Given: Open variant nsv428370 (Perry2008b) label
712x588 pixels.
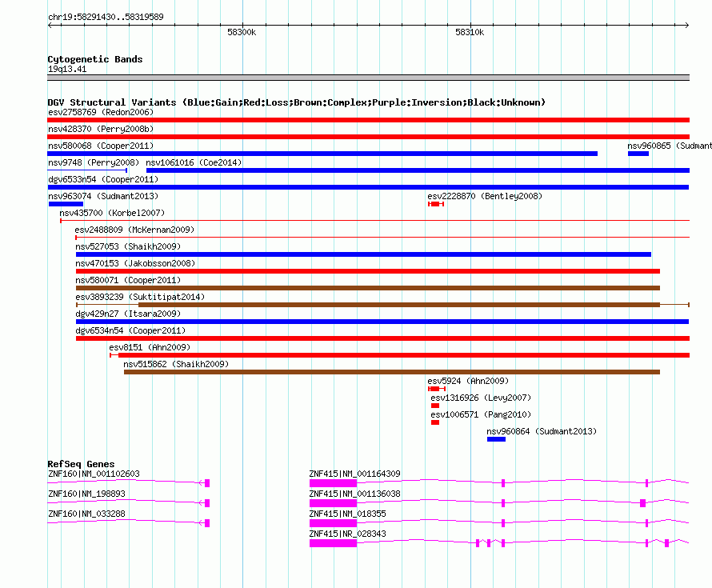Looking at the screenshot, I should coord(101,129).
